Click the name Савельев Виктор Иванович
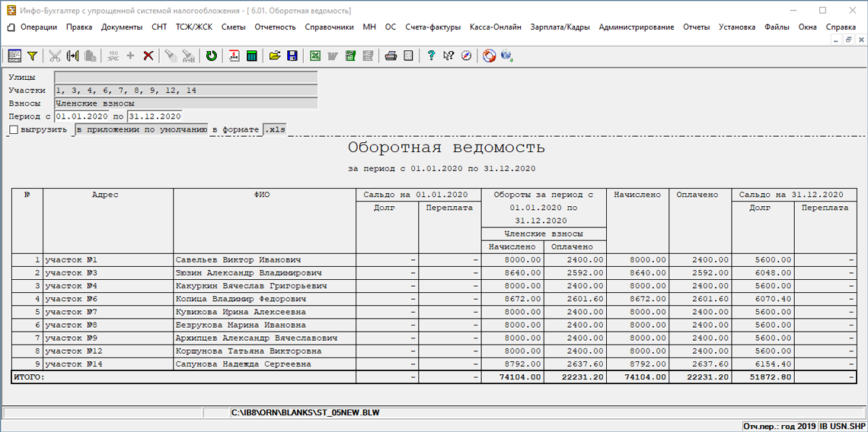 [238, 260]
